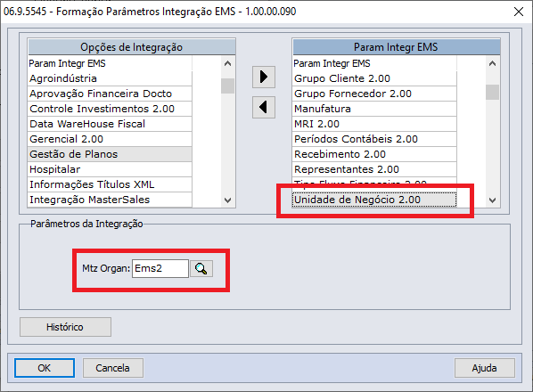
Task: Click the left arrow move button
Action: (264, 107)
